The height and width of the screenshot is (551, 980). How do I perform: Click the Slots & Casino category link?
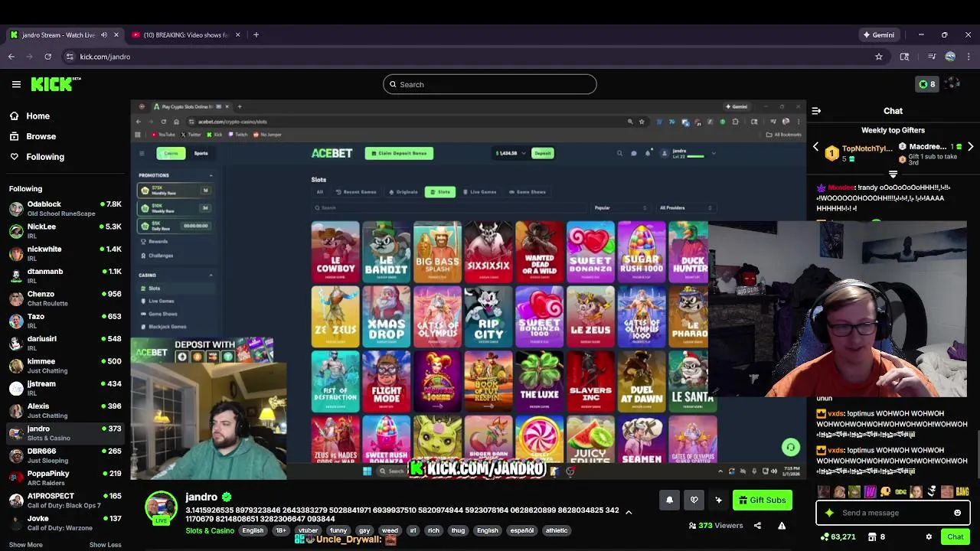[210, 530]
